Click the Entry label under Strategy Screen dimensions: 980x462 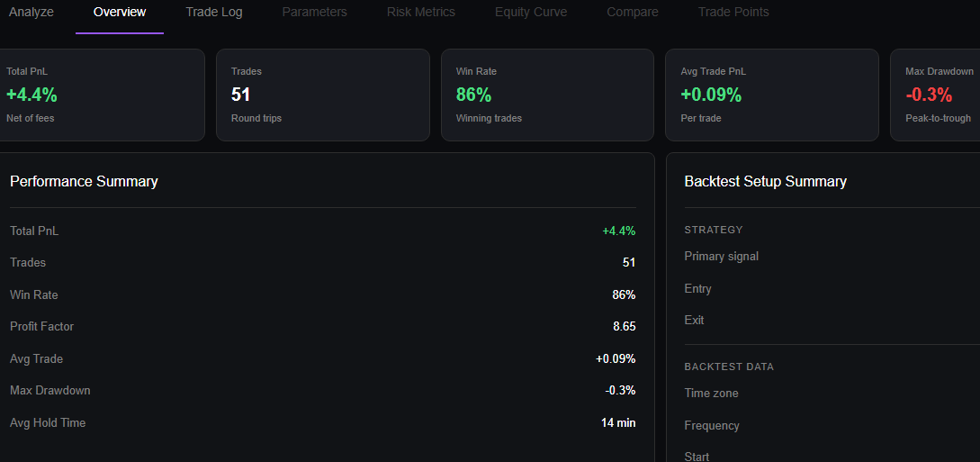(x=697, y=289)
